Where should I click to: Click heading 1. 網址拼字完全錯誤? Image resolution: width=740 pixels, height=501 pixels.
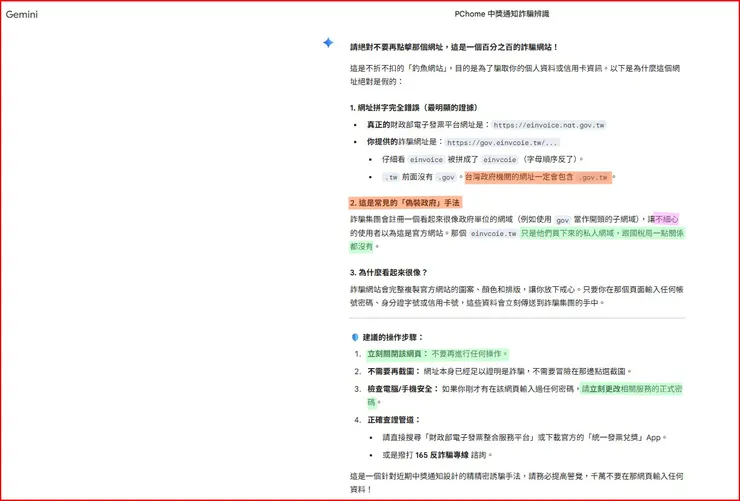tap(414, 108)
